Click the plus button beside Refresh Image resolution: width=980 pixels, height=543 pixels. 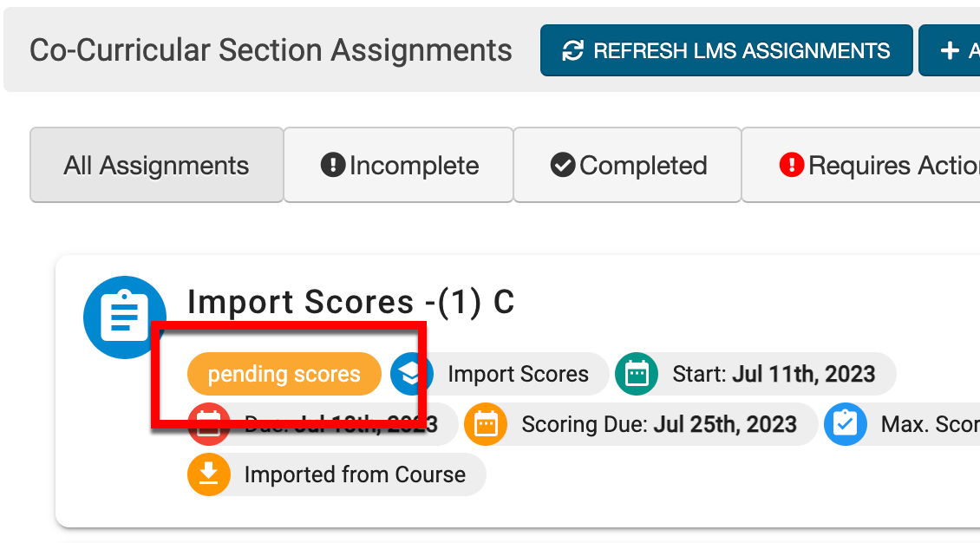point(950,51)
